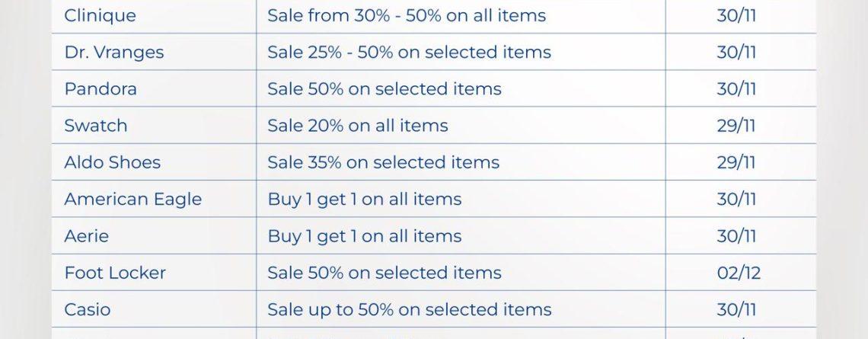
Task: Click the Aerie brand name
Action: [x=86, y=236]
